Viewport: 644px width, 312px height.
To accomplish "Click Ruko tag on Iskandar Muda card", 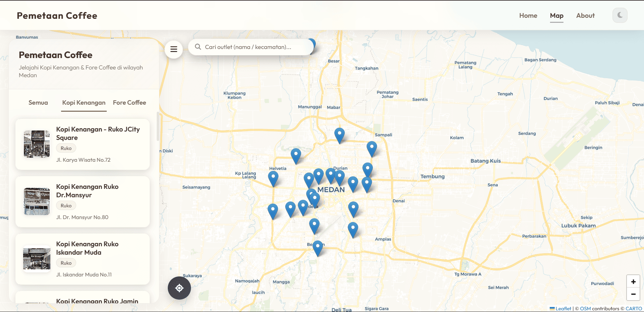I will [x=66, y=263].
